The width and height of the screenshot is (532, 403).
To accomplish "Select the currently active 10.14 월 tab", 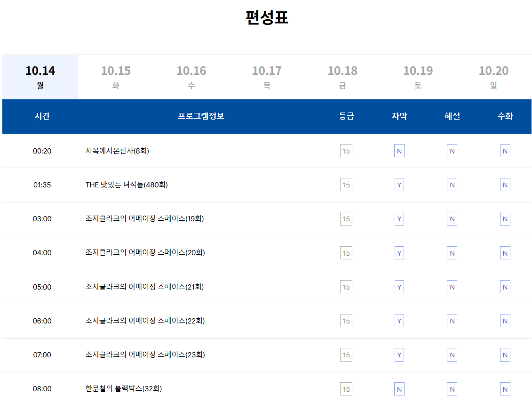I will point(40,77).
